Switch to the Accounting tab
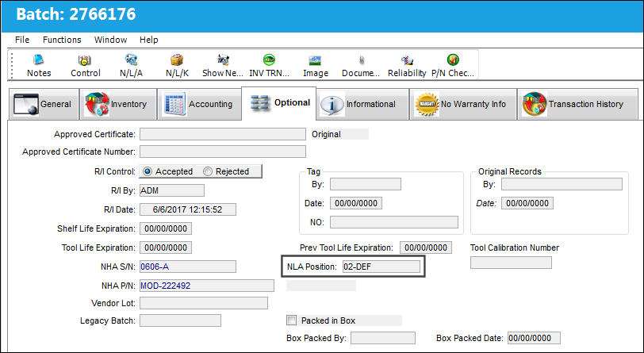The height and width of the screenshot is (353, 644). (x=200, y=104)
